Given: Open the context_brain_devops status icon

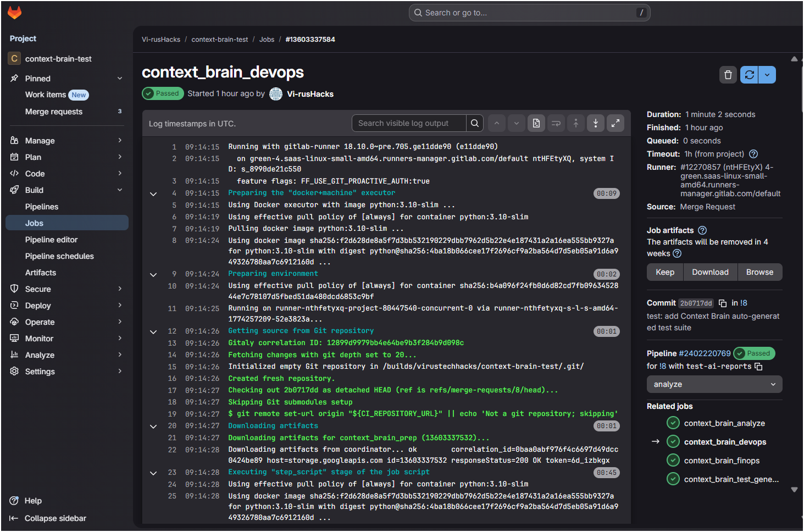Looking at the screenshot, I should (x=673, y=442).
